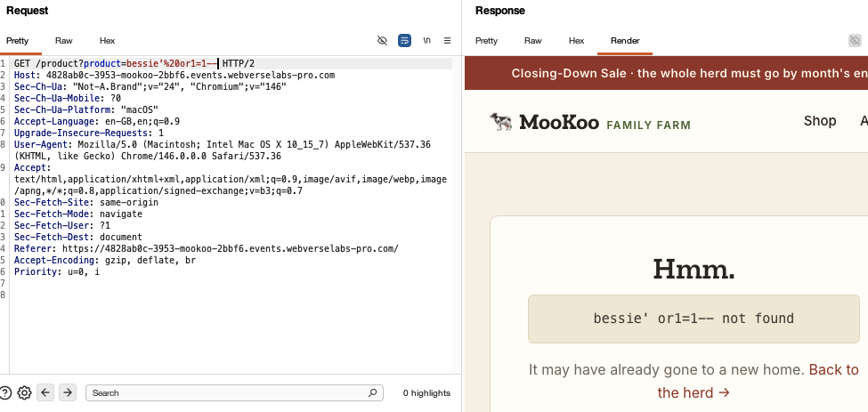868x412 pixels.
Task: Select Hex tab in Request panel
Action: (x=108, y=40)
